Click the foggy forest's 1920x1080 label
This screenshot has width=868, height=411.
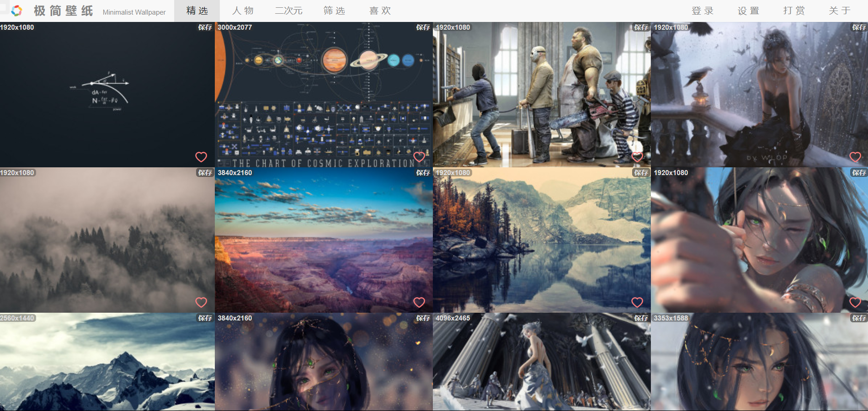[17, 173]
